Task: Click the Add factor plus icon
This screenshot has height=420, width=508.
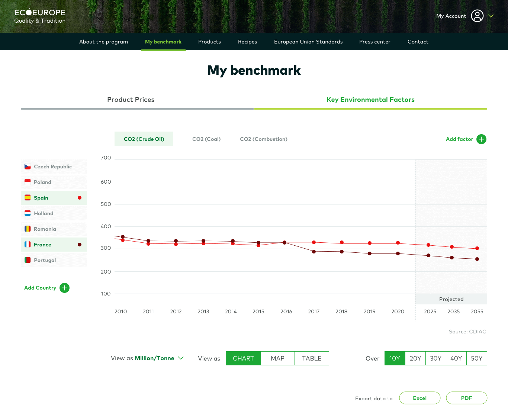Action: click(x=481, y=139)
